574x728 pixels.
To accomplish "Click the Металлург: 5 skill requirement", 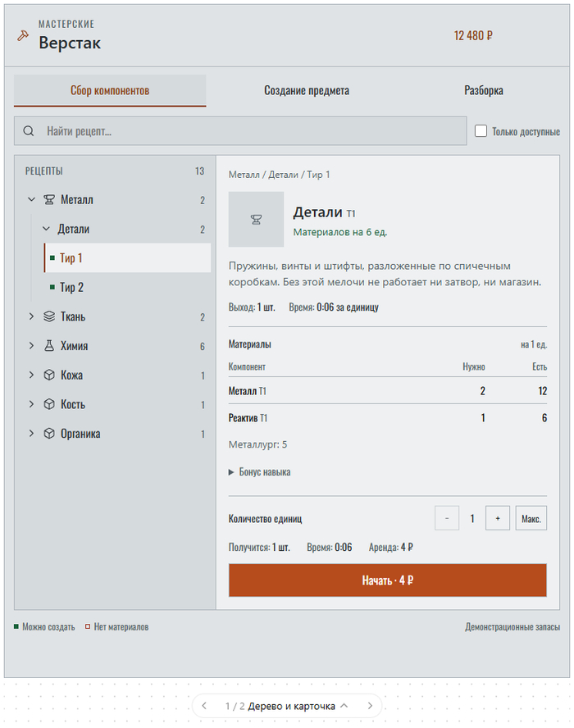I will (x=257, y=445).
